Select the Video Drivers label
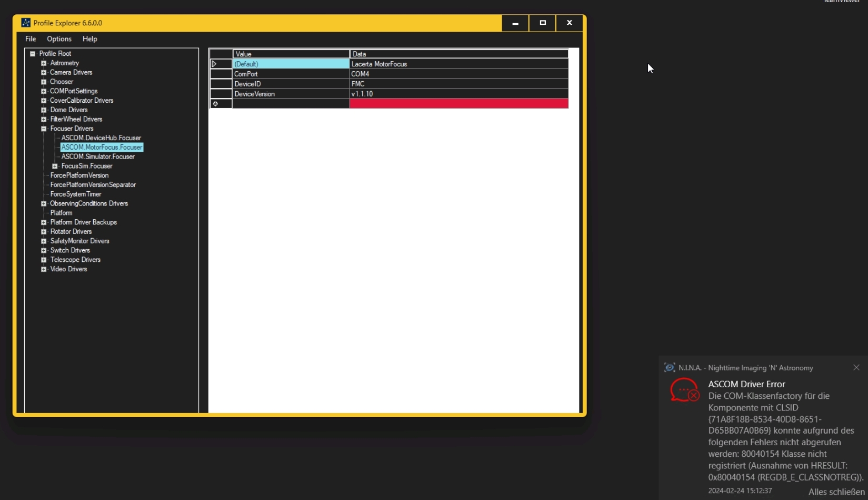This screenshot has height=500, width=868. coord(68,269)
